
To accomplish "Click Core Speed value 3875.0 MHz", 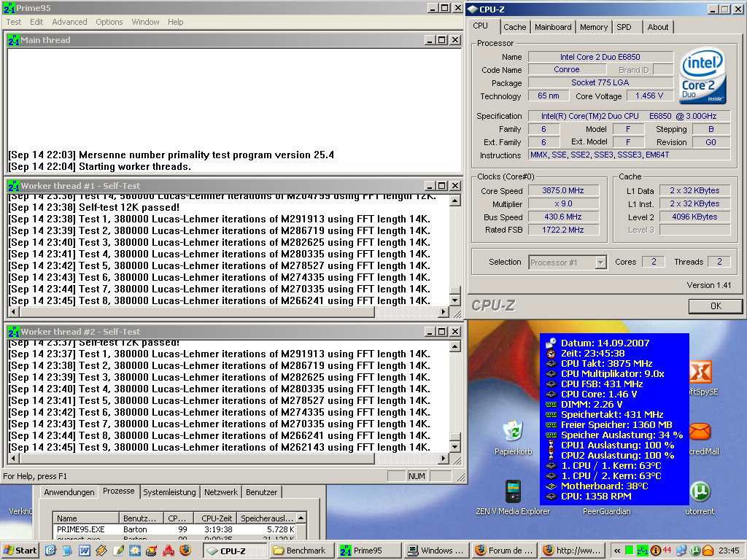I will pos(563,190).
